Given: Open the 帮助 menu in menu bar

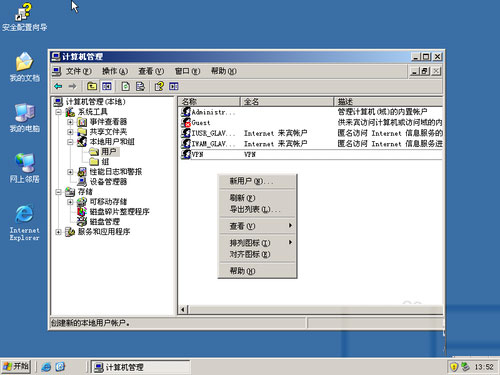Looking at the screenshot, I should [x=223, y=71].
